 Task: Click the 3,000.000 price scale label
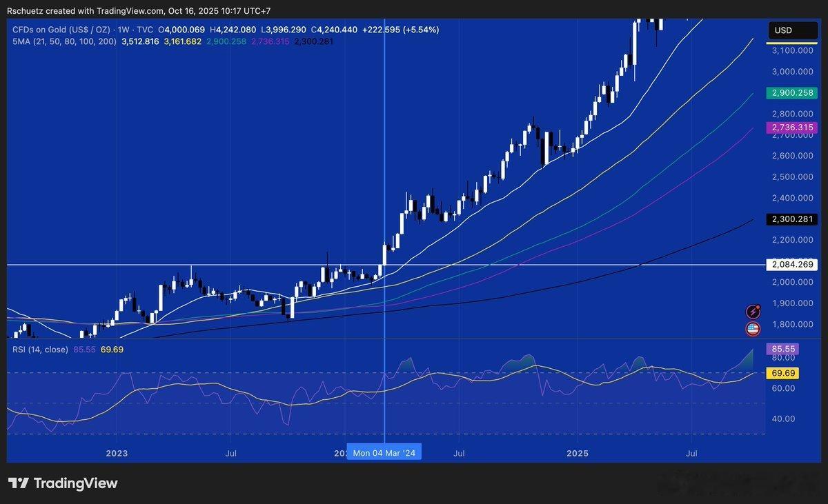(x=791, y=72)
